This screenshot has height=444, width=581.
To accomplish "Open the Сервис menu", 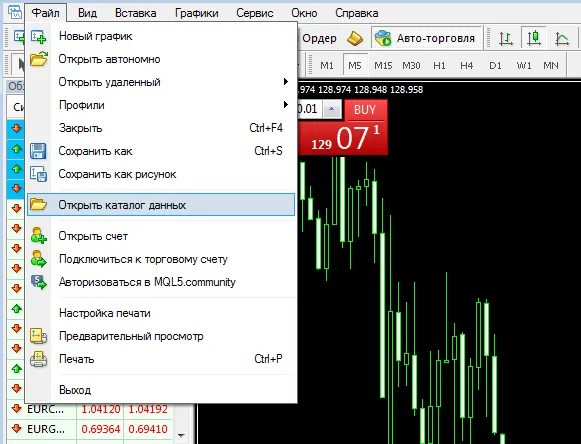I will (255, 13).
